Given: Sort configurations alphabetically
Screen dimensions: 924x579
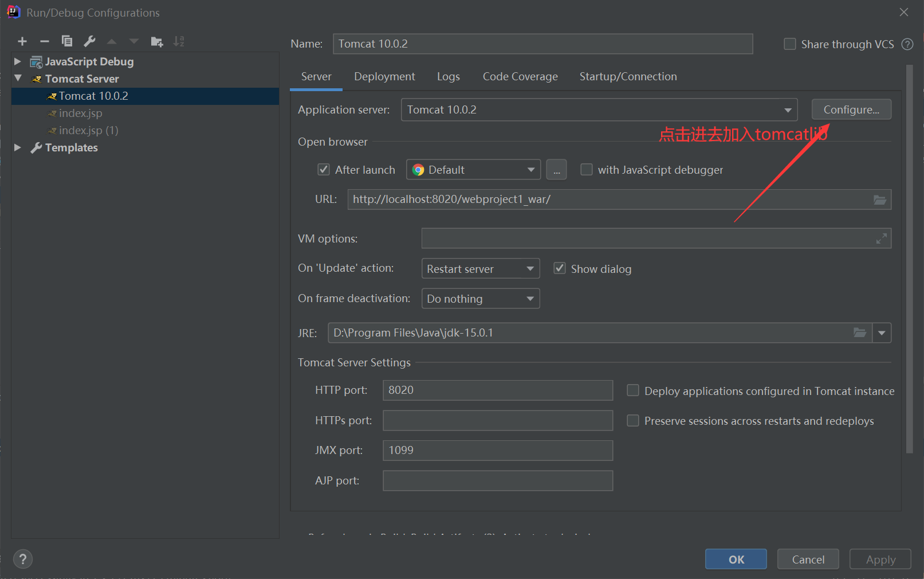Looking at the screenshot, I should (x=178, y=41).
